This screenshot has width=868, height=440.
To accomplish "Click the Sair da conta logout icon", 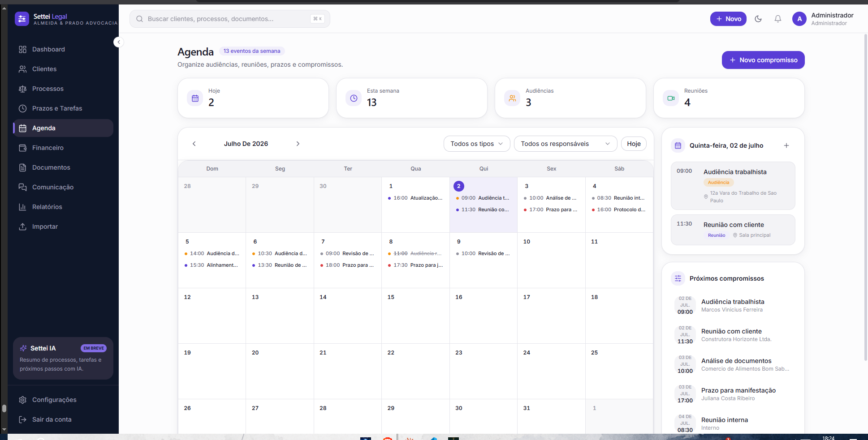I will (x=22, y=419).
